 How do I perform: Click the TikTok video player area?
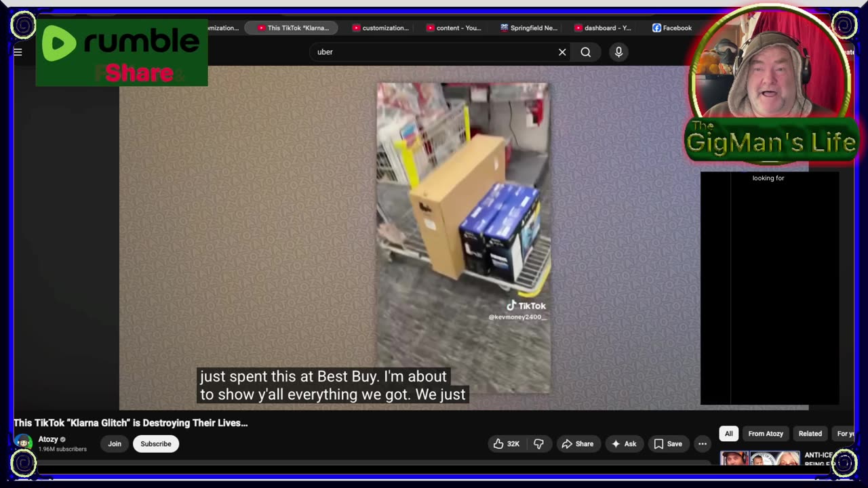[463, 238]
